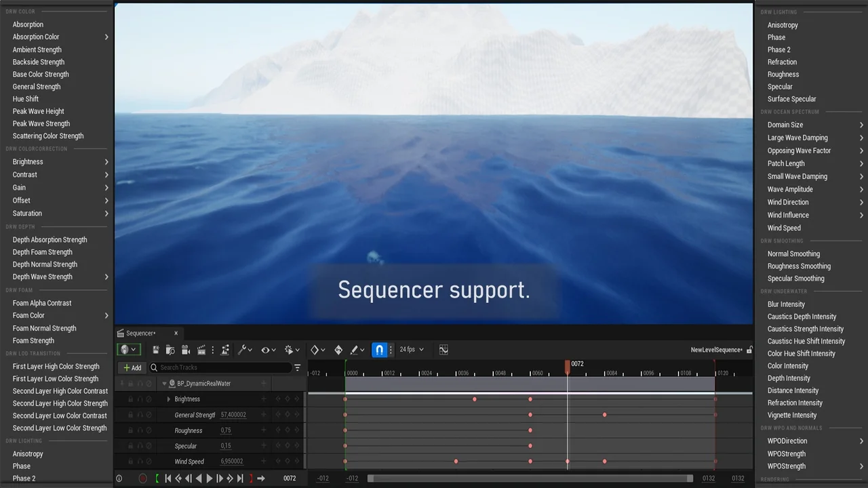Click the find in content browser icon
Screen dimensions: 868x488
pos(170,350)
